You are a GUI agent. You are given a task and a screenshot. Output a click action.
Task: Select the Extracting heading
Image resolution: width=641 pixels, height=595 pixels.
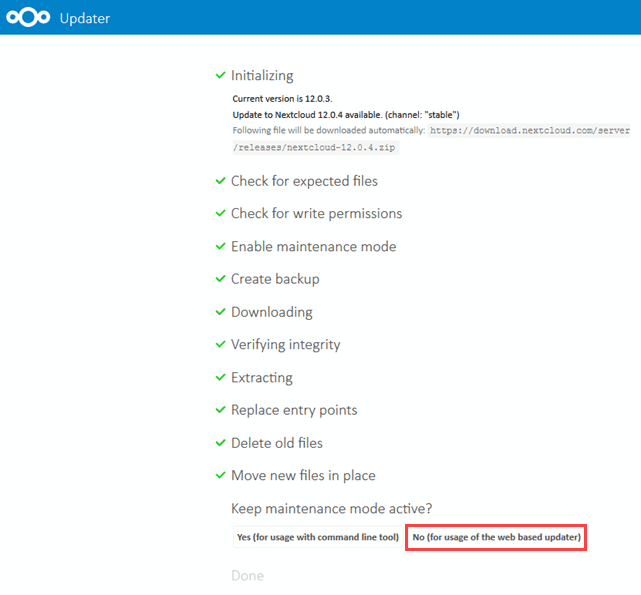click(x=262, y=378)
